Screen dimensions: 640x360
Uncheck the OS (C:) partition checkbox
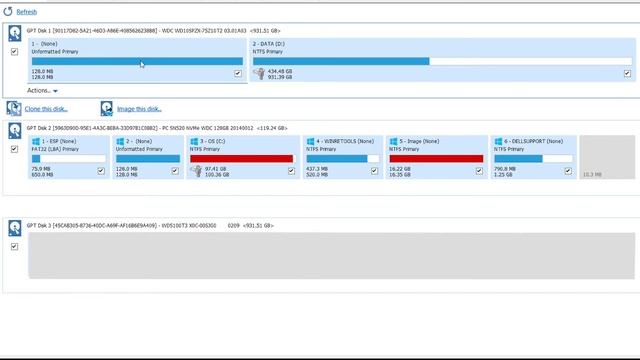[291, 171]
